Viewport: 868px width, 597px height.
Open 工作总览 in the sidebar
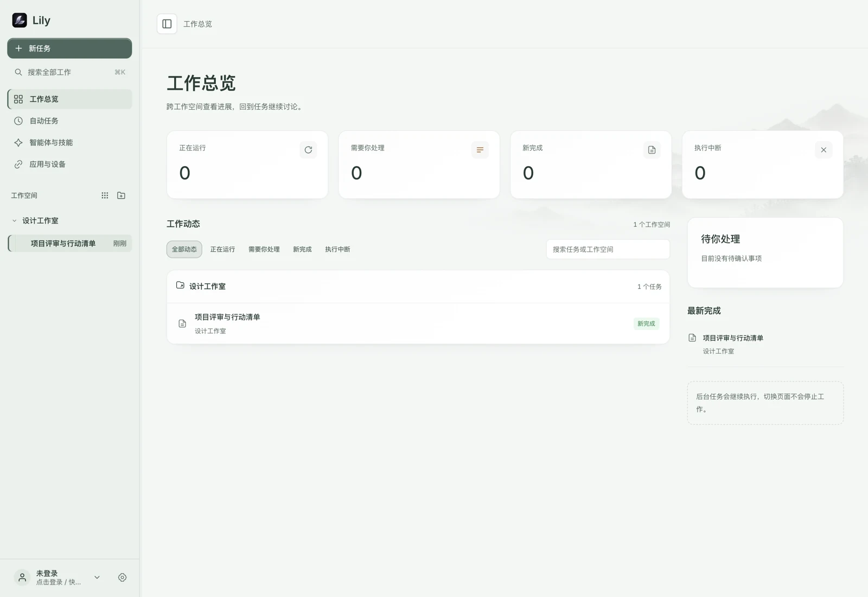tap(69, 99)
